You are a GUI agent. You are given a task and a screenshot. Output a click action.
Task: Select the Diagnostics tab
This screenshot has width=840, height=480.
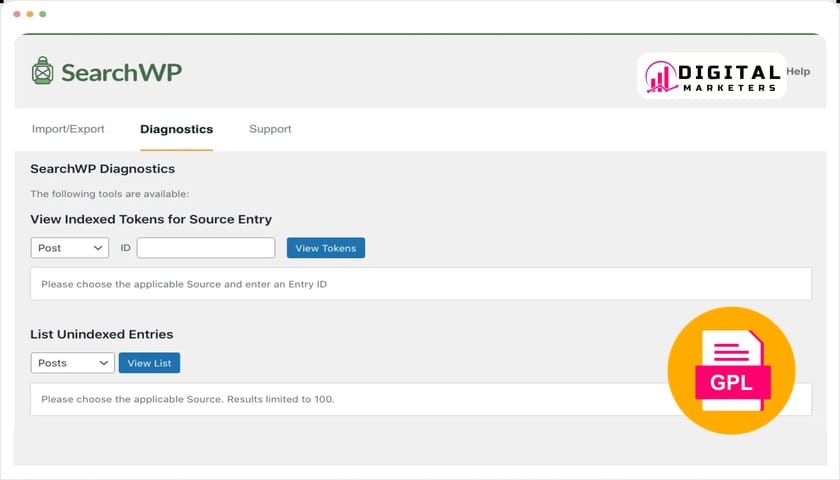tap(176, 129)
